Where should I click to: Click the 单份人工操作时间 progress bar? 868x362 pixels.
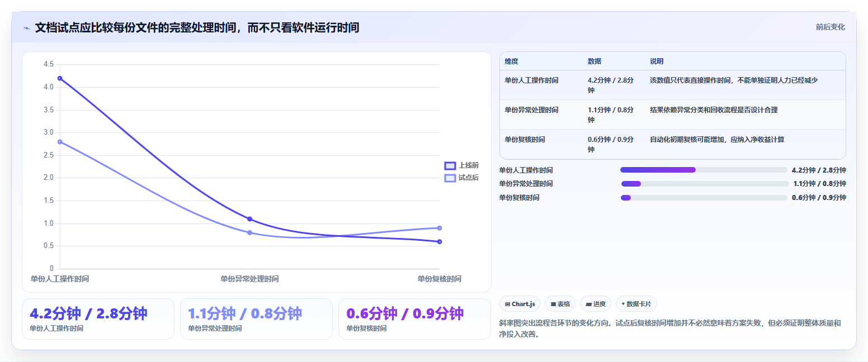click(x=704, y=170)
